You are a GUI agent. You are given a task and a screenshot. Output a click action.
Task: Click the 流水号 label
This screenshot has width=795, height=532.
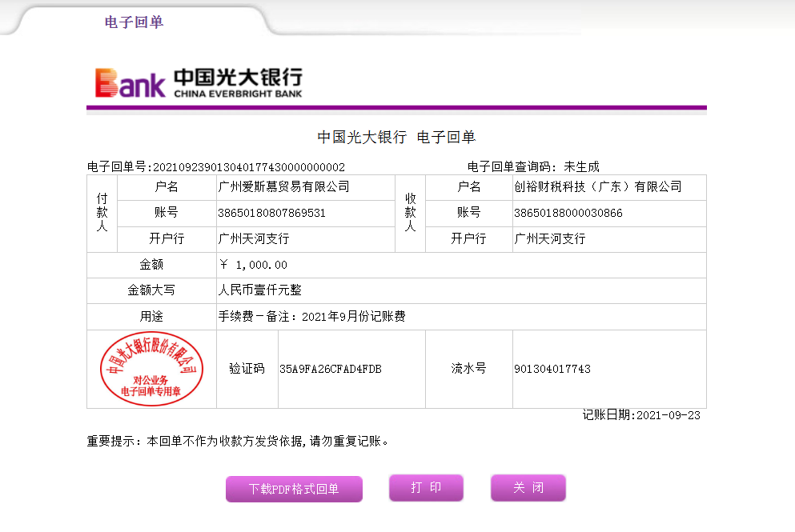coord(468,369)
